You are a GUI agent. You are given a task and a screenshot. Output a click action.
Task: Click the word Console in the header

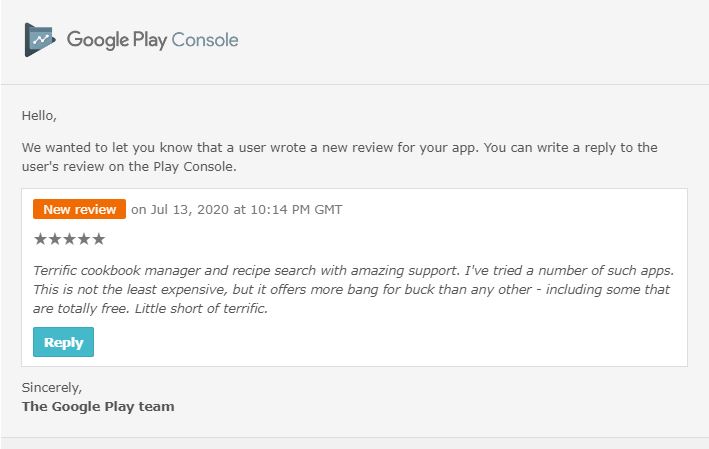205,40
